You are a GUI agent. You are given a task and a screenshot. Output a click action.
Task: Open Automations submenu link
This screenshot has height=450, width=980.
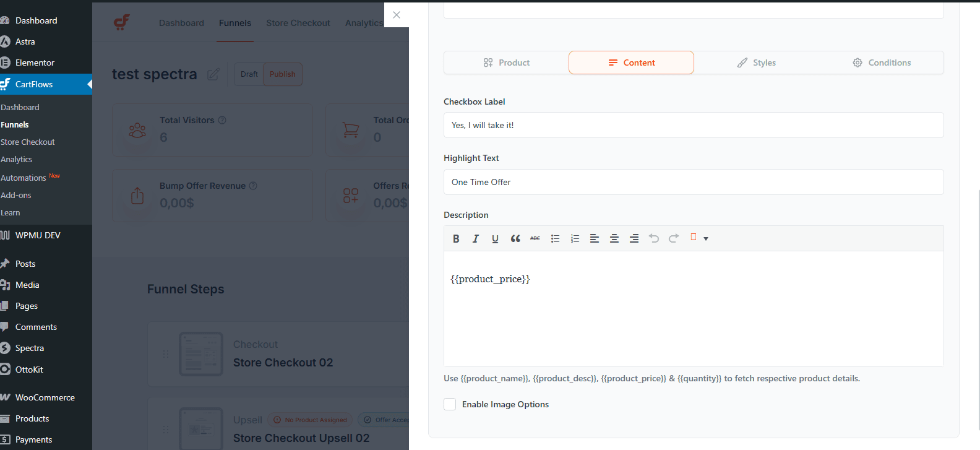click(x=24, y=178)
